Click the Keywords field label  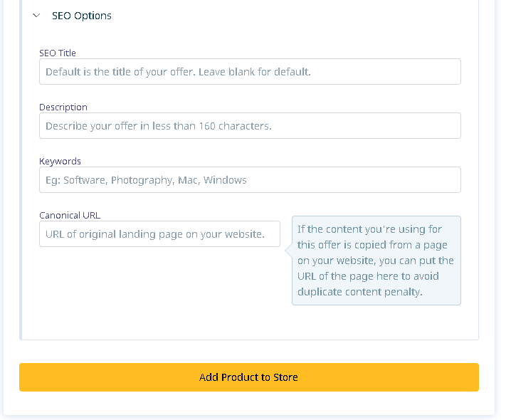pos(60,161)
